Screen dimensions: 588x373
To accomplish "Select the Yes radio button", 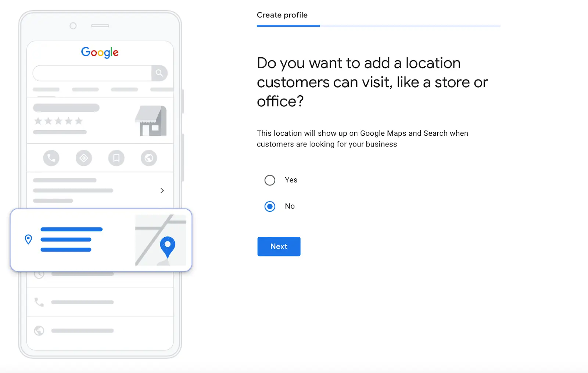I will coord(270,180).
